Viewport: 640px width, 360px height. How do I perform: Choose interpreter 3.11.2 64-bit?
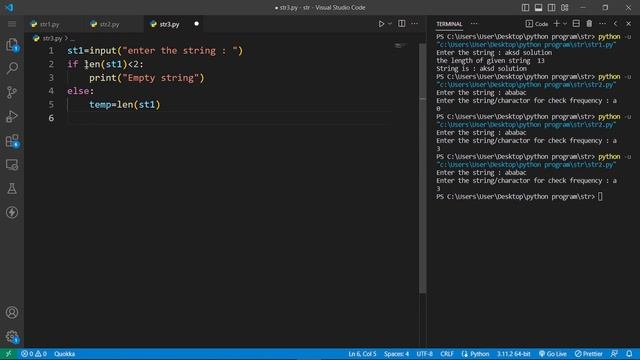pos(513,354)
